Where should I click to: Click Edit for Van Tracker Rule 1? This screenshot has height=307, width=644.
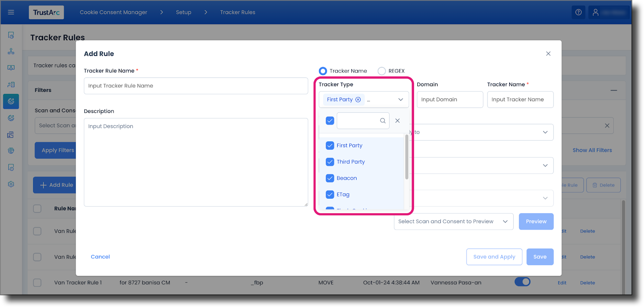pyautogui.click(x=562, y=283)
